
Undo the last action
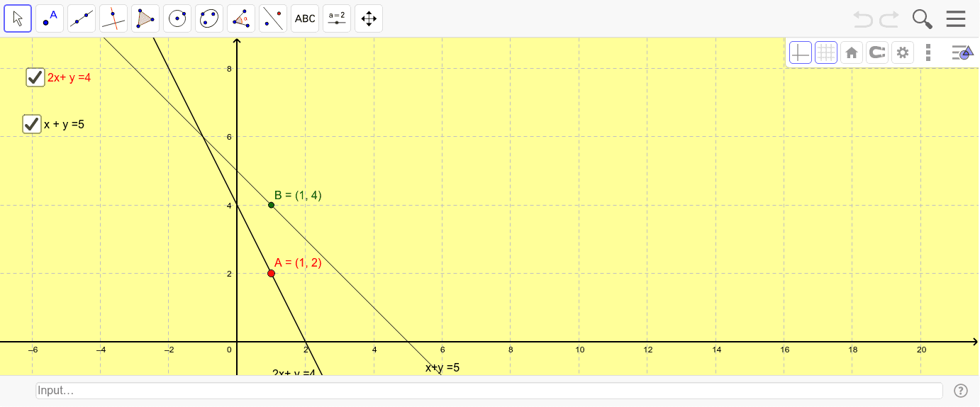click(863, 18)
